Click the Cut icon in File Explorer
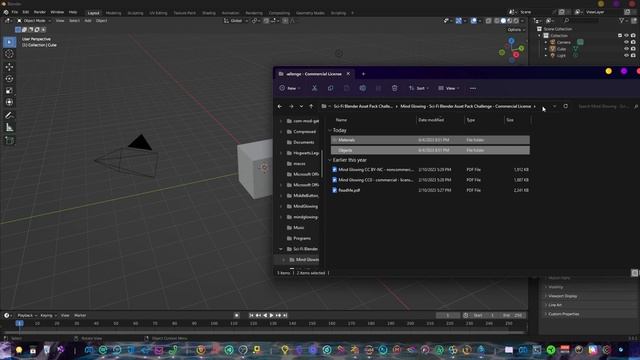Image resolution: width=640 pixels, height=360 pixels. pyautogui.click(x=314, y=88)
